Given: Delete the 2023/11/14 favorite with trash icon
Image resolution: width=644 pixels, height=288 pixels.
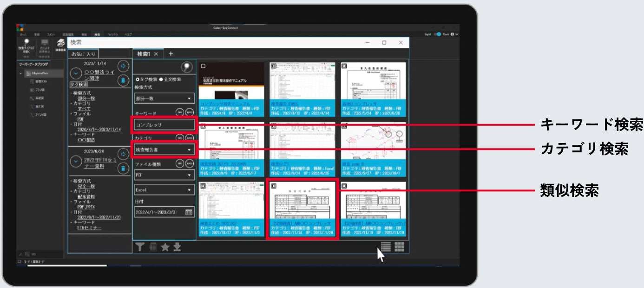Looking at the screenshot, I should pos(123,80).
